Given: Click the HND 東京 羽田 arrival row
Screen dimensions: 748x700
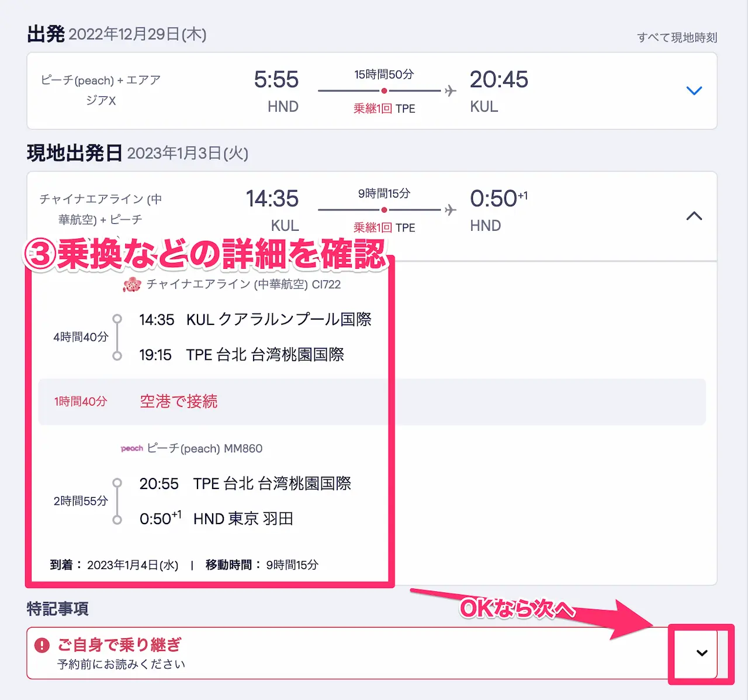Looking at the screenshot, I should pos(216,519).
